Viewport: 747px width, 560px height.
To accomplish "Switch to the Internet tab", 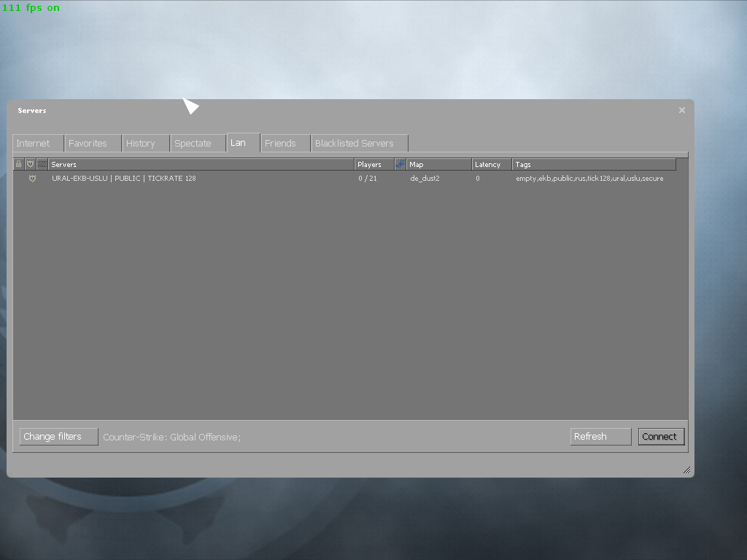I will pyautogui.click(x=38, y=144).
